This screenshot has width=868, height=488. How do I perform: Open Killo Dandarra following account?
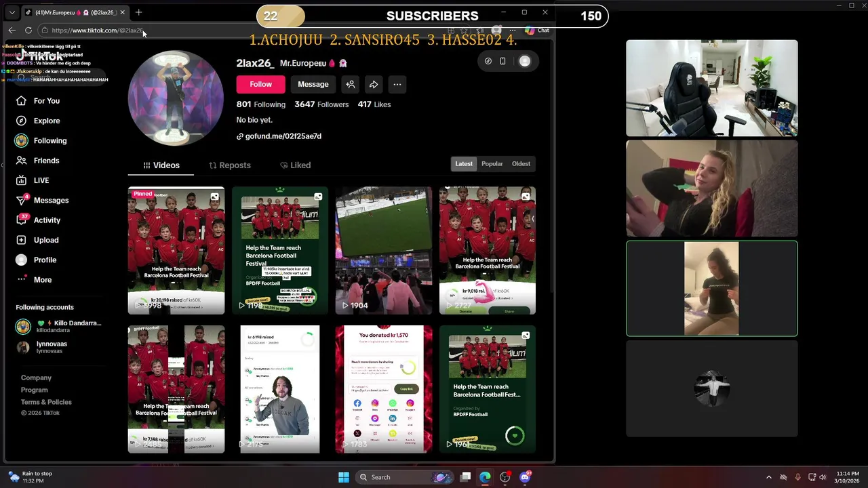tap(60, 327)
